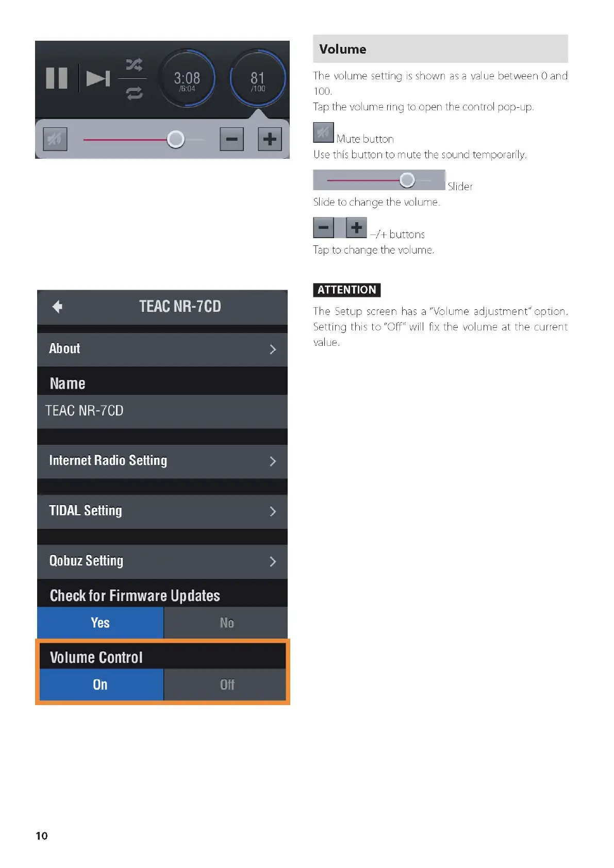This screenshot has height=868, width=614.
Task: Decrease volume with the minus button
Action: (x=231, y=139)
